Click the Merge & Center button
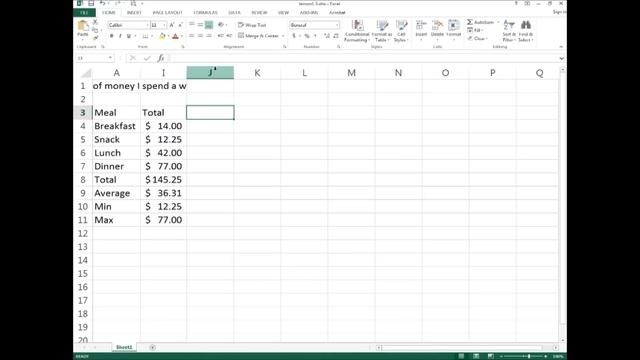Viewport: 640px width, 360px height. (x=259, y=36)
